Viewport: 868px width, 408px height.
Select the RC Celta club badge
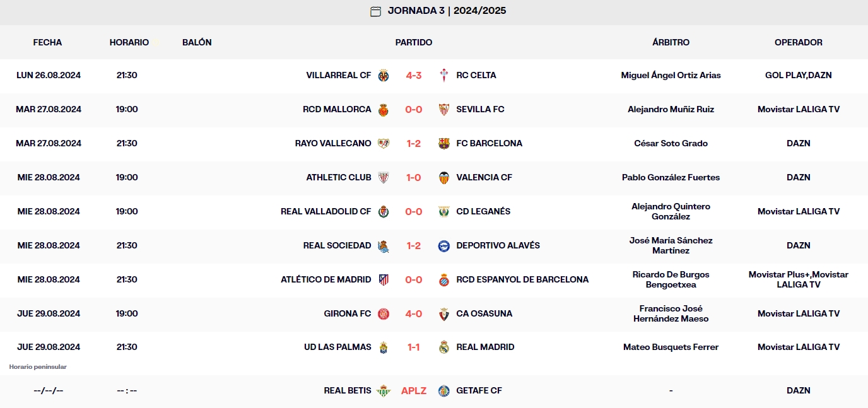[442, 75]
